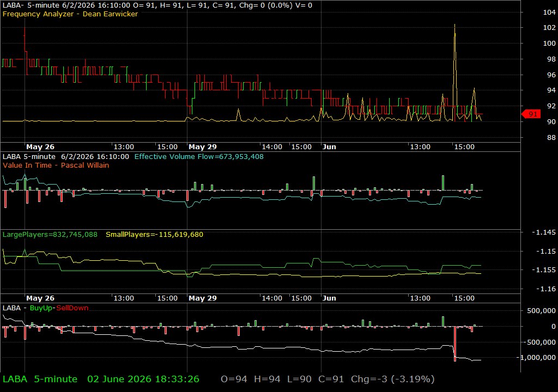
Task: Select the LargePlayers=832,745,088 legend
Action: tap(50, 235)
